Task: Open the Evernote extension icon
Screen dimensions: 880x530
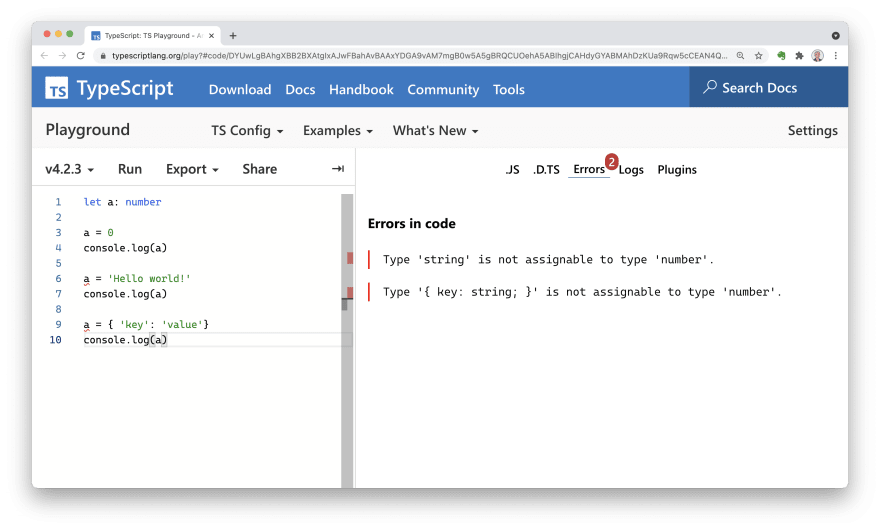Action: tap(781, 56)
